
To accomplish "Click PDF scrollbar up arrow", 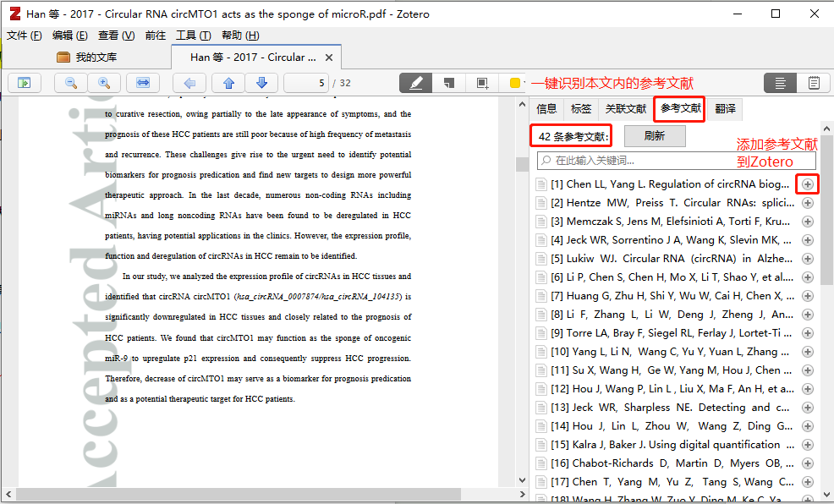I will pyautogui.click(x=523, y=105).
